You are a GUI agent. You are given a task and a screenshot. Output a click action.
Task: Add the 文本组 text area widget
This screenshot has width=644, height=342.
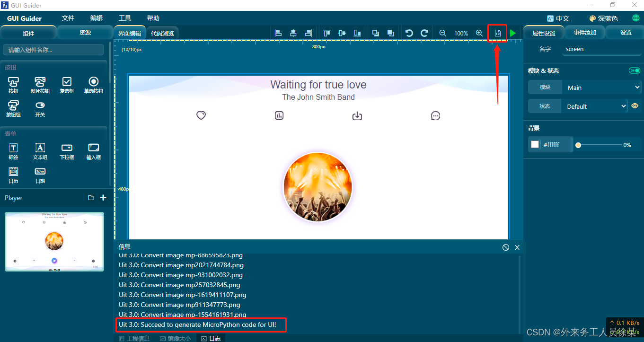point(40,151)
